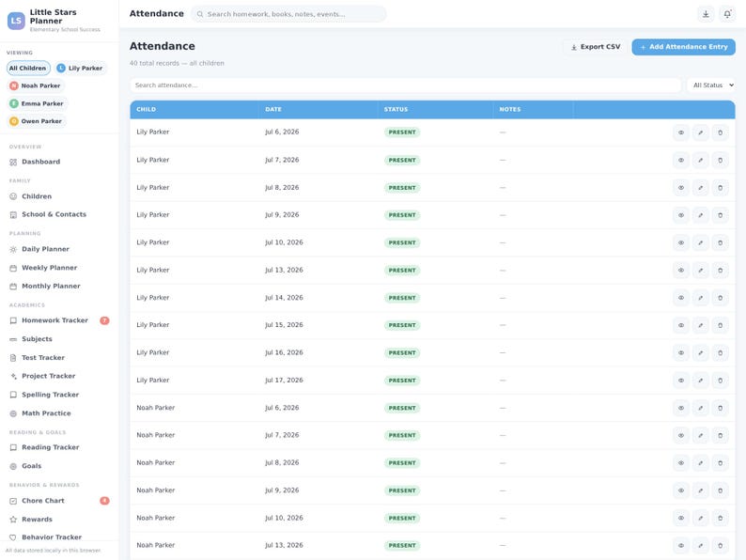The width and height of the screenshot is (746, 560).
Task: Click the Chore Chart count badge
Action: pyautogui.click(x=104, y=501)
